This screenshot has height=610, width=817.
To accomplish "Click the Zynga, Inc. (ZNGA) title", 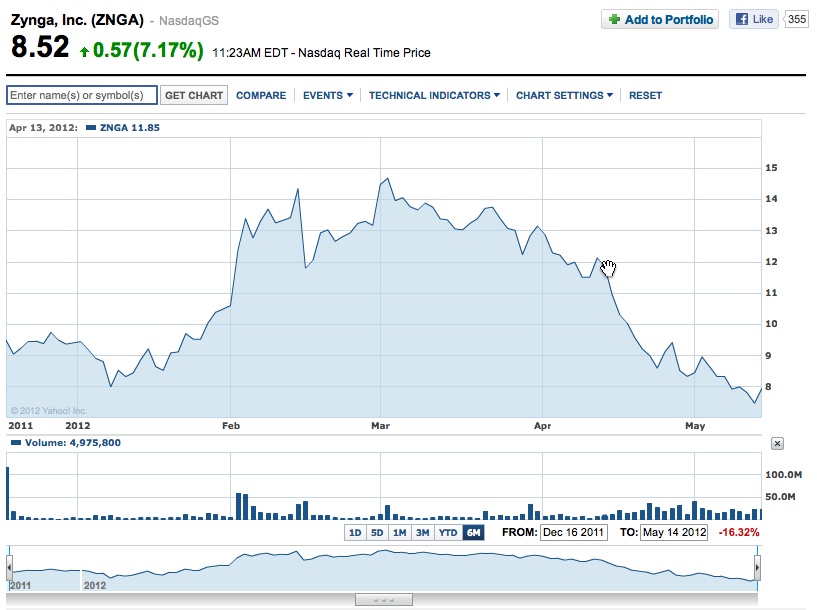I will pyautogui.click(x=77, y=20).
